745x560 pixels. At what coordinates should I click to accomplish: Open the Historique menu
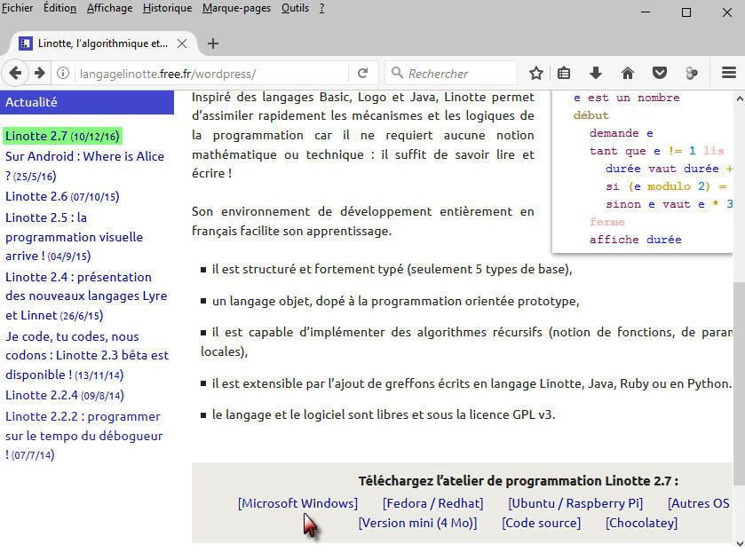click(x=167, y=8)
